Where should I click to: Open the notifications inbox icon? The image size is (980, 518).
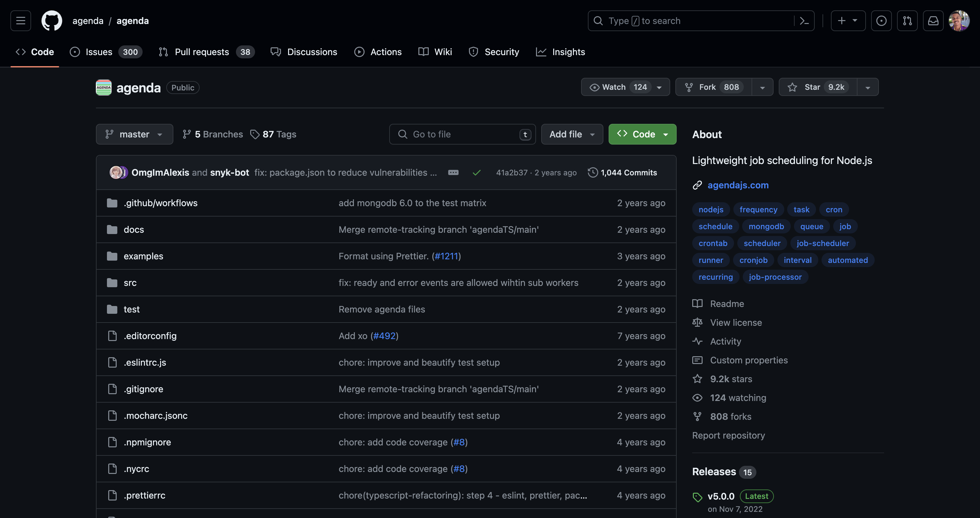coord(933,20)
